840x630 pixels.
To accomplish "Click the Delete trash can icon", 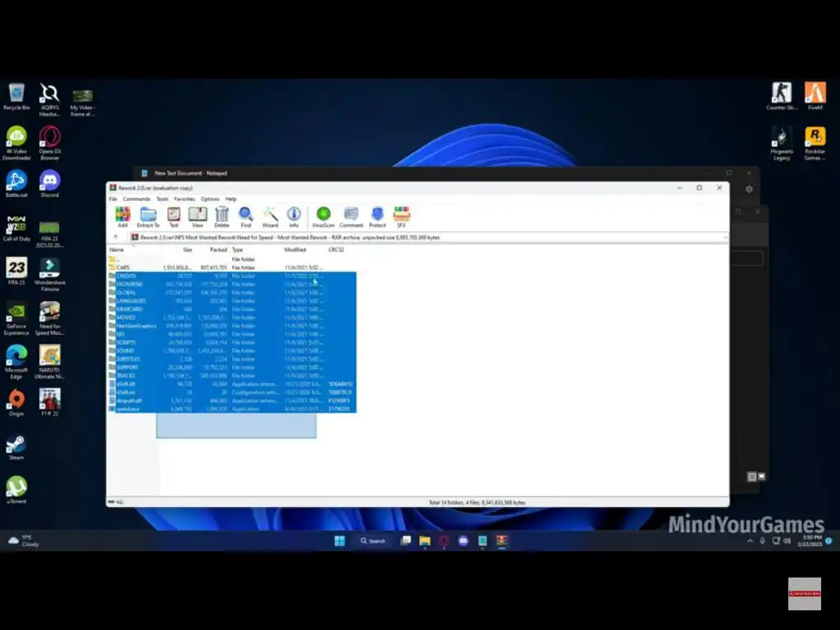I will 221,217.
